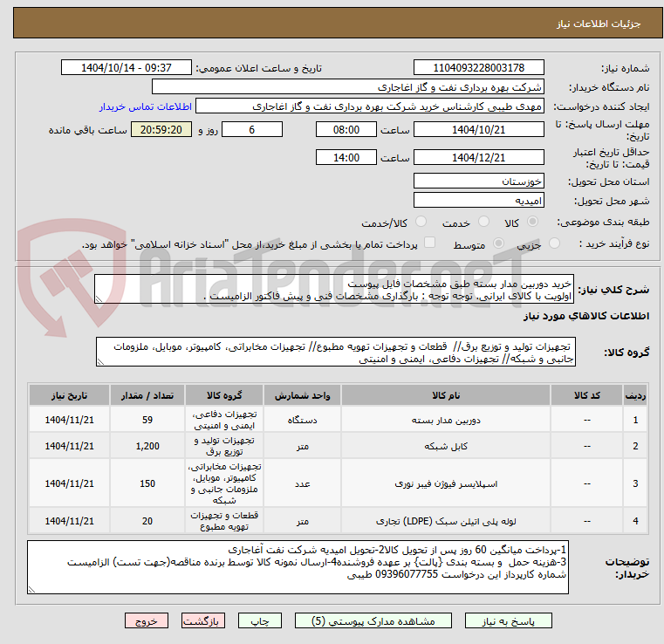Click the قطعات و تجهیزات تهویه مطبوع cell

coord(224,521)
